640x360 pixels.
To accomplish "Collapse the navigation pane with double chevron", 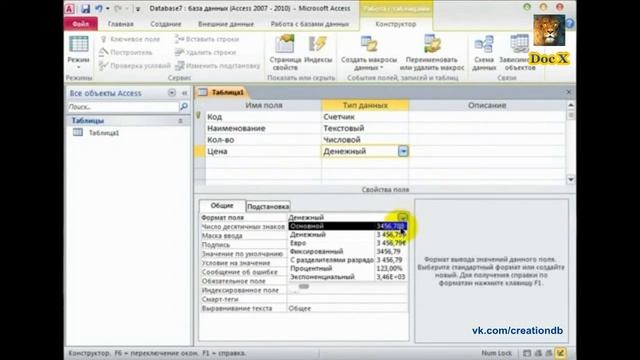I will click(184, 93).
